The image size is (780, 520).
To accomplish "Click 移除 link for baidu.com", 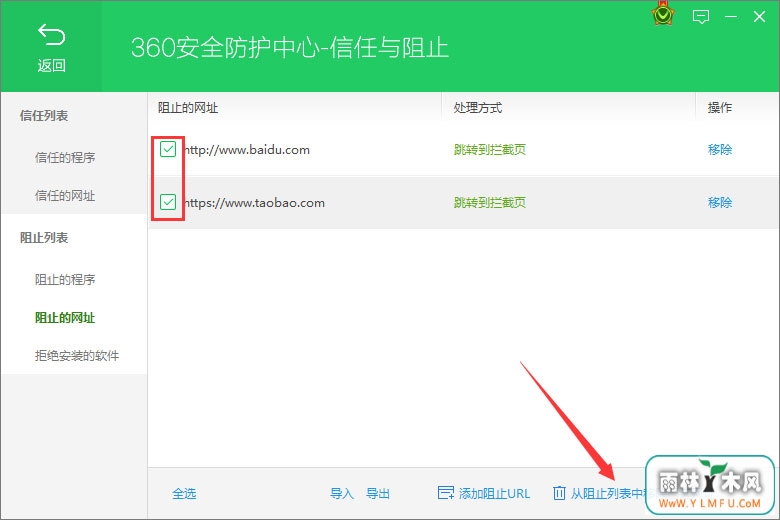I will (720, 149).
